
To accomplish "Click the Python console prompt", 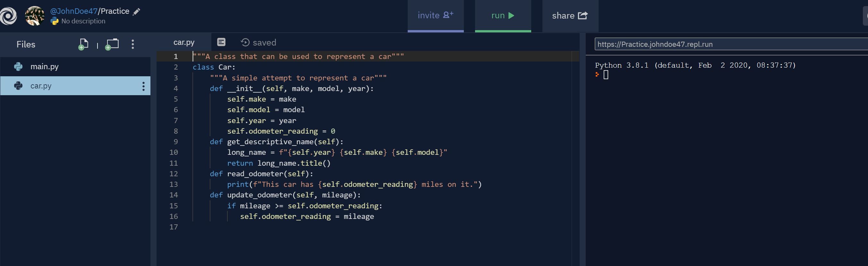I will [606, 75].
